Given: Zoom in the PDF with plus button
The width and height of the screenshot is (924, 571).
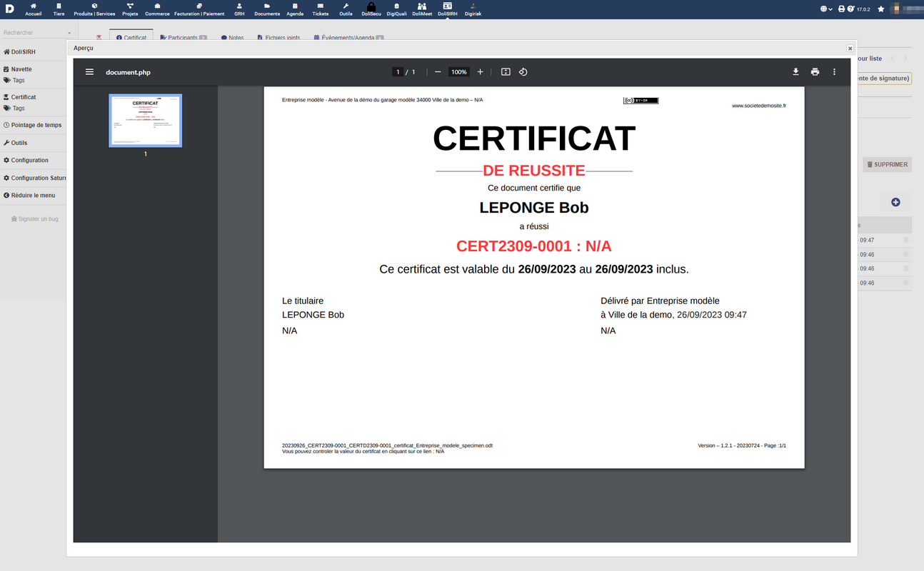Looking at the screenshot, I should click(x=480, y=72).
